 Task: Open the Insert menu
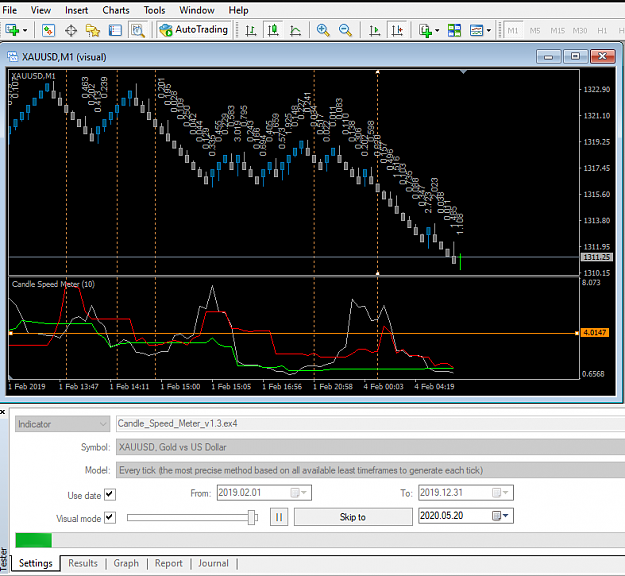pyautogui.click(x=76, y=10)
